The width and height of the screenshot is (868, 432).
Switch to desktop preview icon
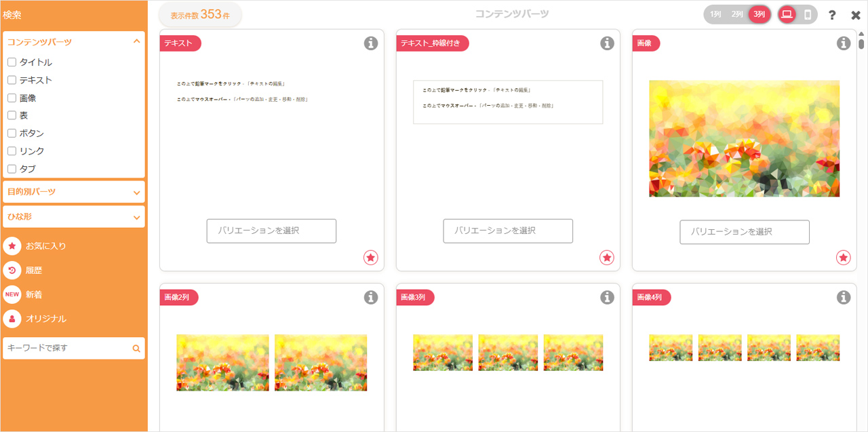tap(787, 14)
